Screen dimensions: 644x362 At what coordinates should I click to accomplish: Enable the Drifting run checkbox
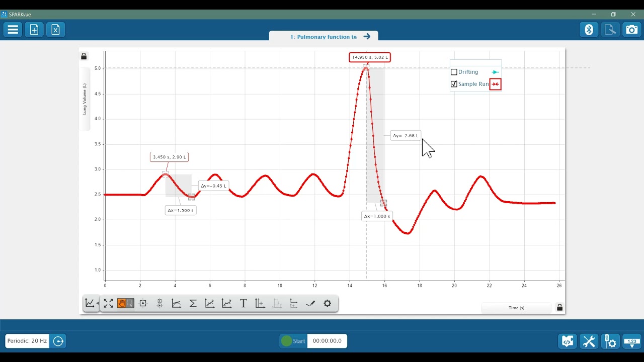click(454, 72)
